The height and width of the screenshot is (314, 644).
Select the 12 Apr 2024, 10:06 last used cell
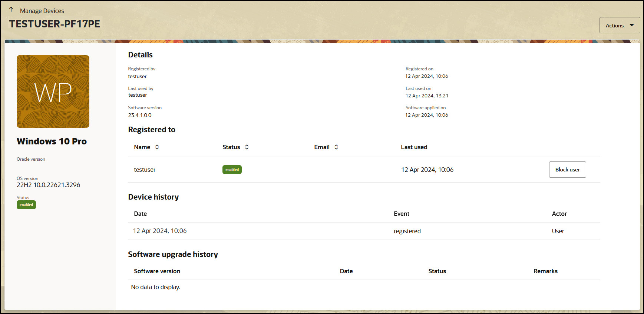coord(427,170)
